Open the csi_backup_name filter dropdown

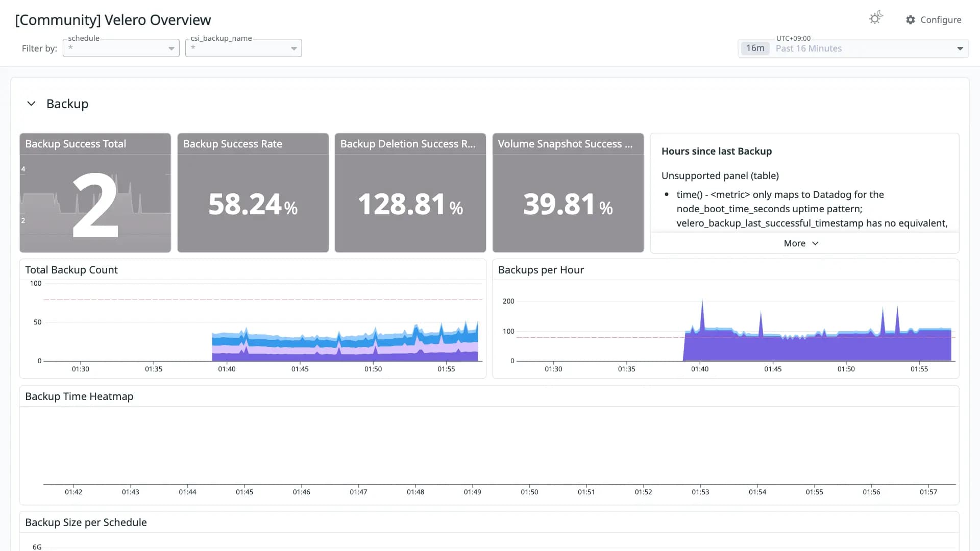pos(243,48)
